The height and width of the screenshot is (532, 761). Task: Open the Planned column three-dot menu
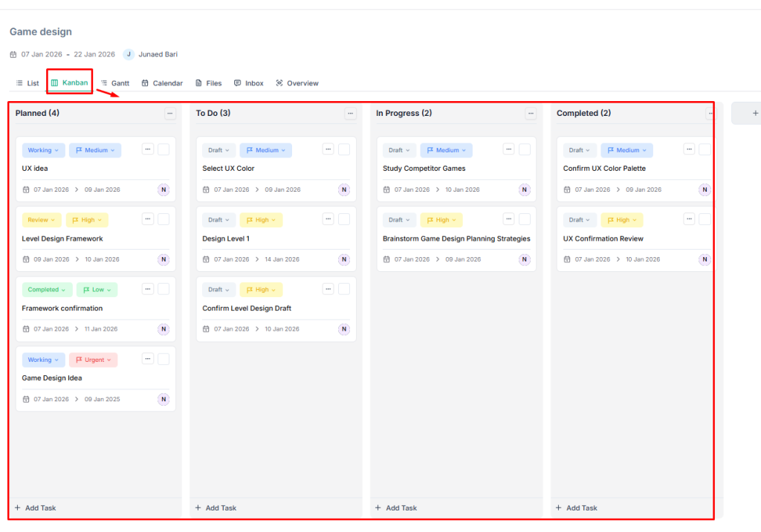[170, 114]
